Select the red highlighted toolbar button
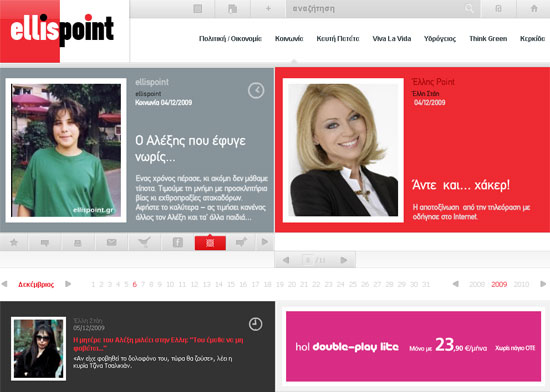Image resolution: width=550 pixels, height=392 pixels. coord(210,243)
